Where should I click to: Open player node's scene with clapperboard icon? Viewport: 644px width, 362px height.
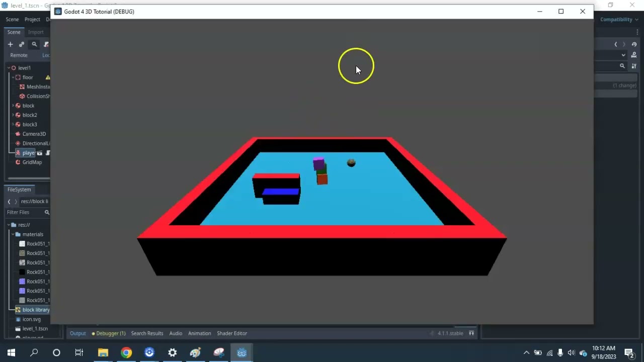(40, 153)
